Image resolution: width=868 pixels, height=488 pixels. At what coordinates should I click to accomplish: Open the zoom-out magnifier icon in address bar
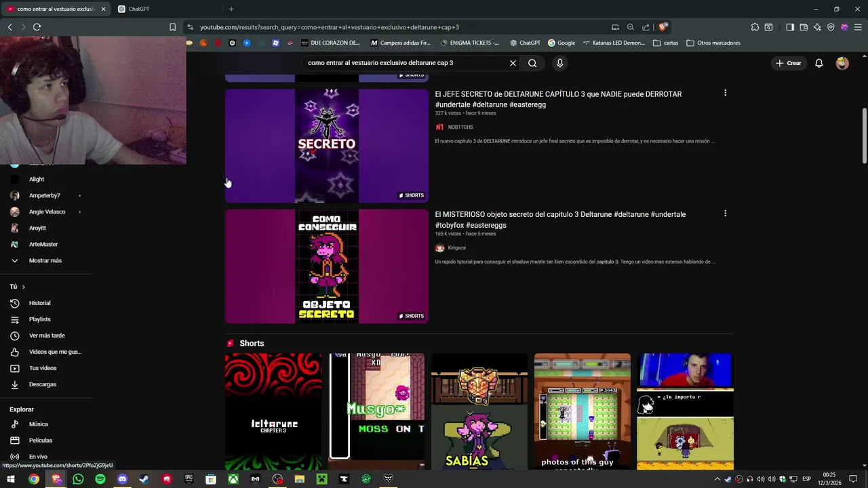tap(631, 27)
